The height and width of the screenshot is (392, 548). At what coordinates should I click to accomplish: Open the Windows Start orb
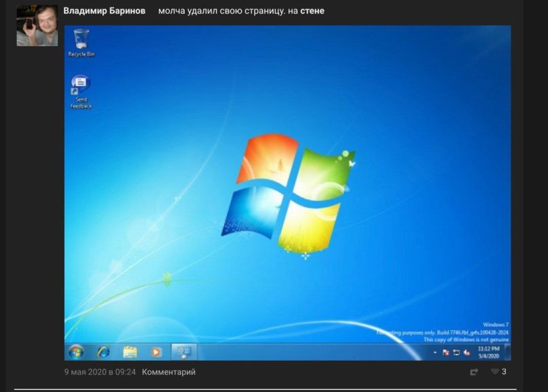[x=75, y=352]
